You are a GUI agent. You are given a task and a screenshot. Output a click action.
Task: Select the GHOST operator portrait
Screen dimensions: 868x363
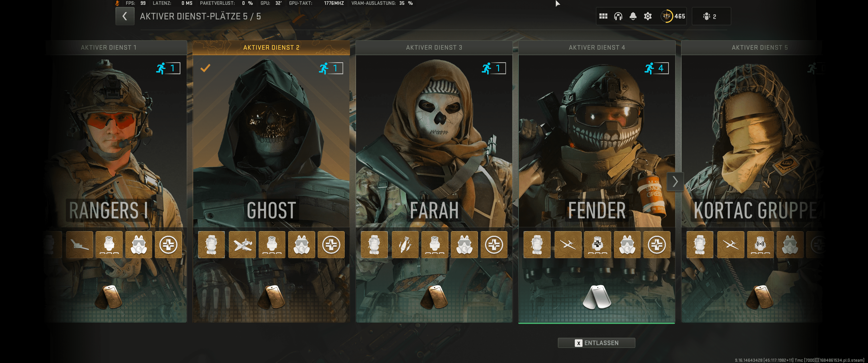tap(271, 141)
